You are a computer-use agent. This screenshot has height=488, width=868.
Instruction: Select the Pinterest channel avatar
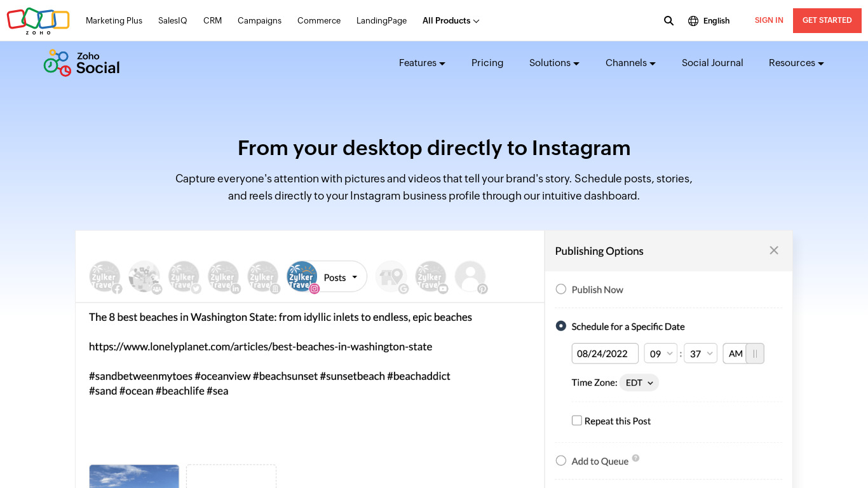471,277
